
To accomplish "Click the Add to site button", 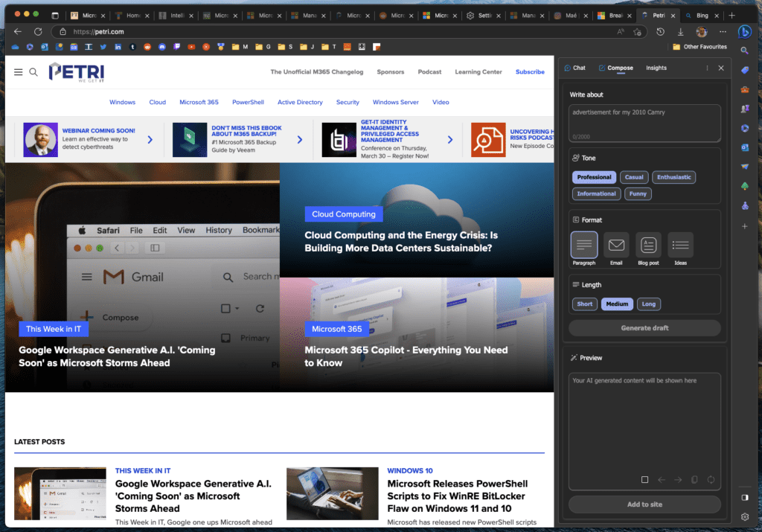I will [644, 504].
